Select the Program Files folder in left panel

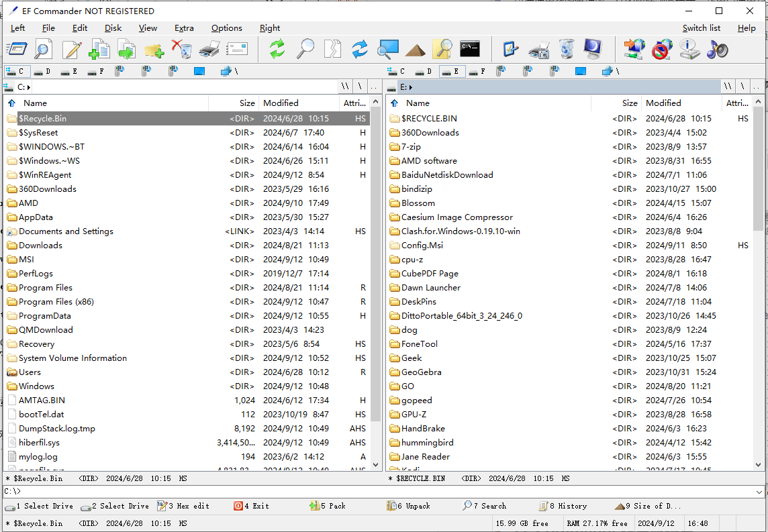click(46, 287)
